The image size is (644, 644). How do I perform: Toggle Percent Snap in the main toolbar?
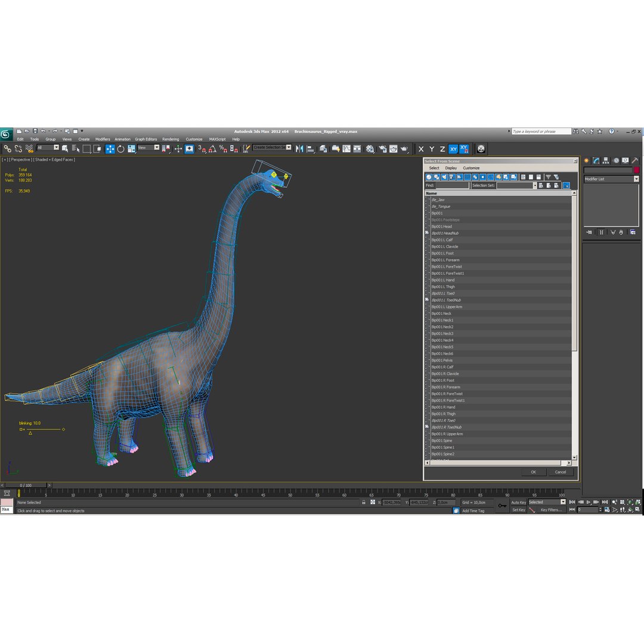(x=223, y=148)
